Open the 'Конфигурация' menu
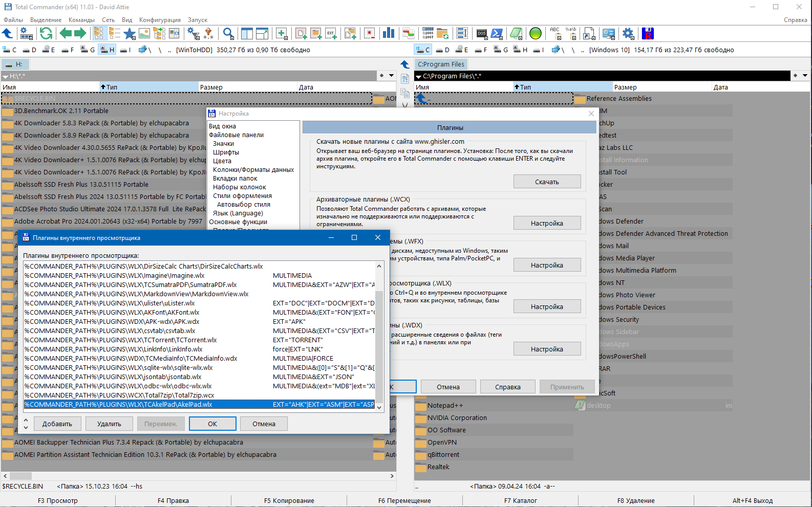The image size is (812, 507). click(x=160, y=20)
